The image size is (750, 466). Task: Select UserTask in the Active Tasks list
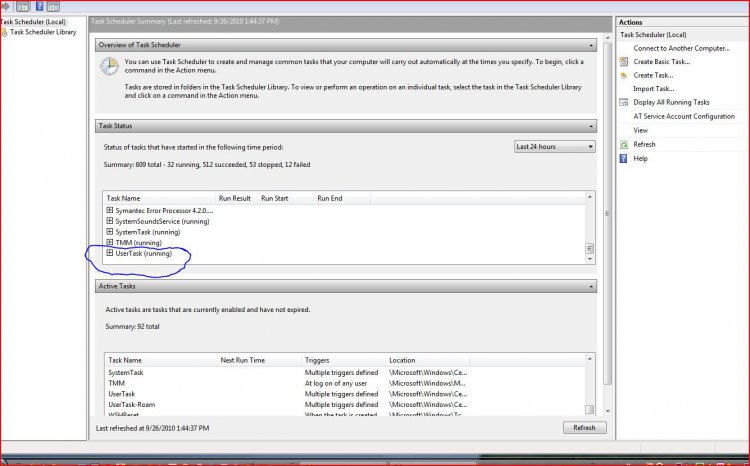(x=121, y=394)
